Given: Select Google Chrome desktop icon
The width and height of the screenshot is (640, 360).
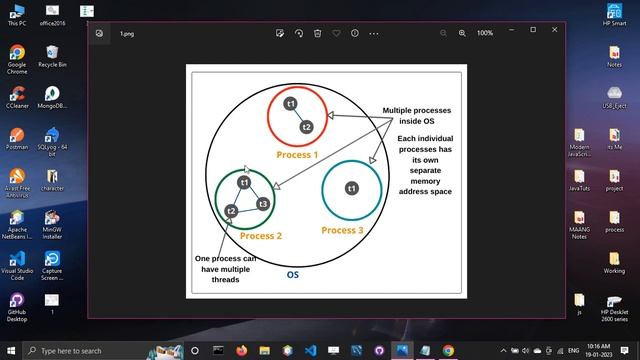Looking at the screenshot, I should click(x=17, y=60).
